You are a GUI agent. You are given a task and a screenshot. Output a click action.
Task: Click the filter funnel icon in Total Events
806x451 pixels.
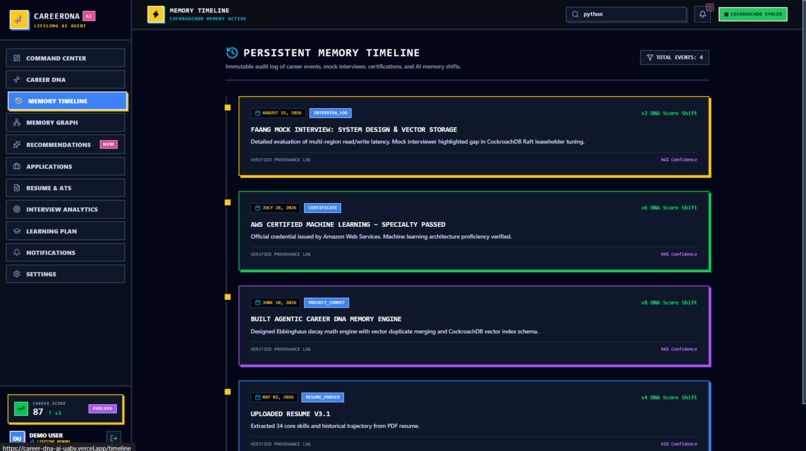[x=650, y=58]
